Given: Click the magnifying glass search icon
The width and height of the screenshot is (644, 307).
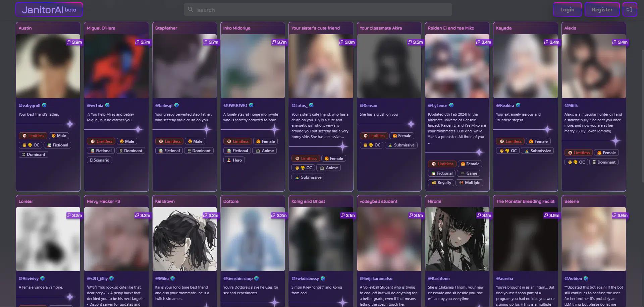Looking at the screenshot, I should [191, 10].
